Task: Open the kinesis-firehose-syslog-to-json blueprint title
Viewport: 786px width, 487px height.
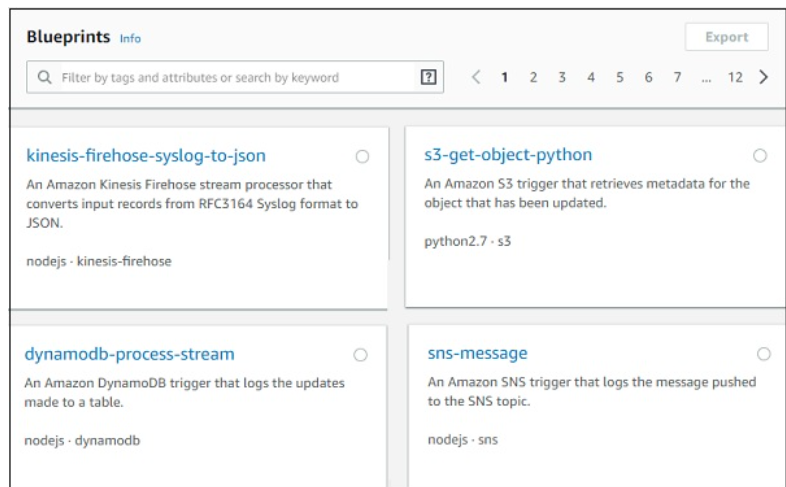Action: [146, 156]
